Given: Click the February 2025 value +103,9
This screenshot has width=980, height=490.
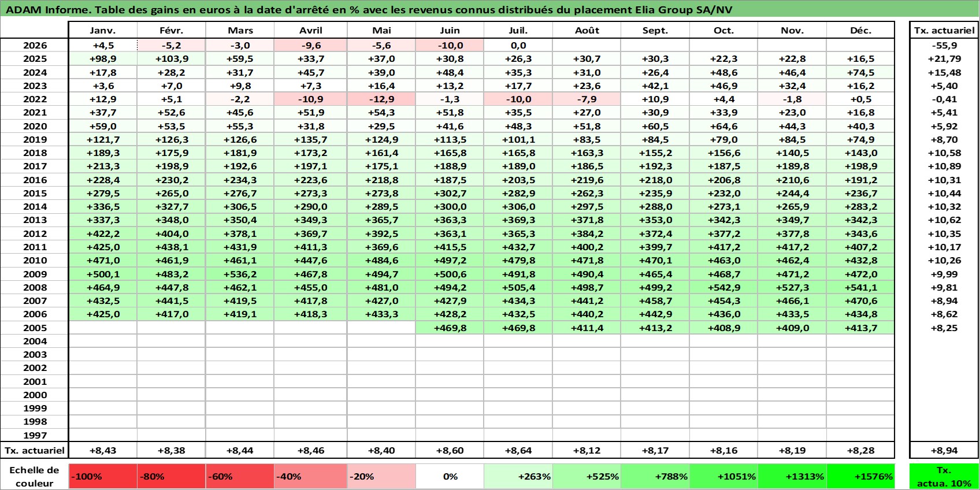Looking at the screenshot, I should pyautogui.click(x=172, y=59).
